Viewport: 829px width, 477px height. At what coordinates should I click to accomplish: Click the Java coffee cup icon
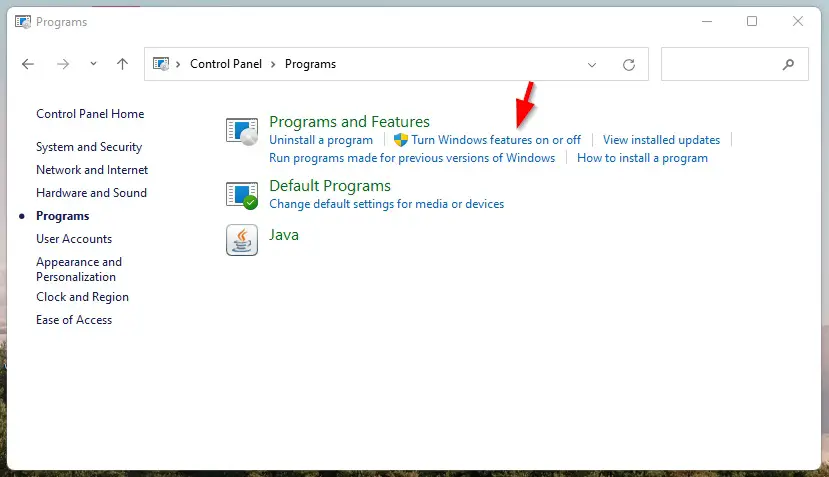242,240
